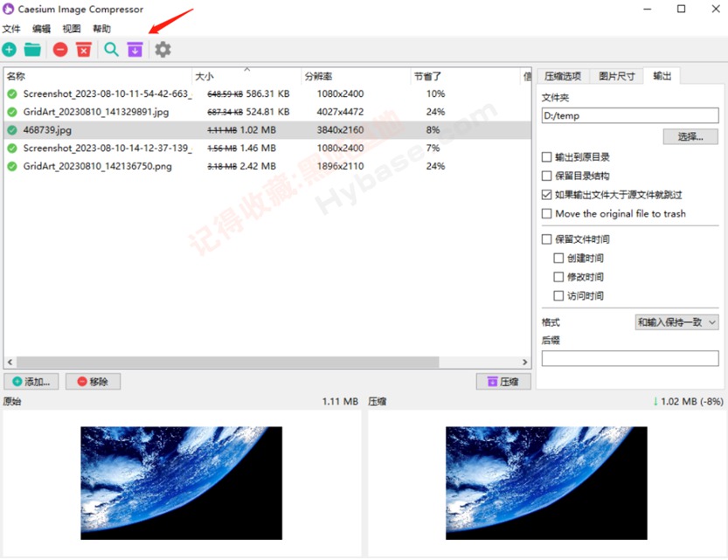Click the 1896x2110 resolution cell
Image resolution: width=728 pixels, height=560 pixels.
click(x=340, y=166)
